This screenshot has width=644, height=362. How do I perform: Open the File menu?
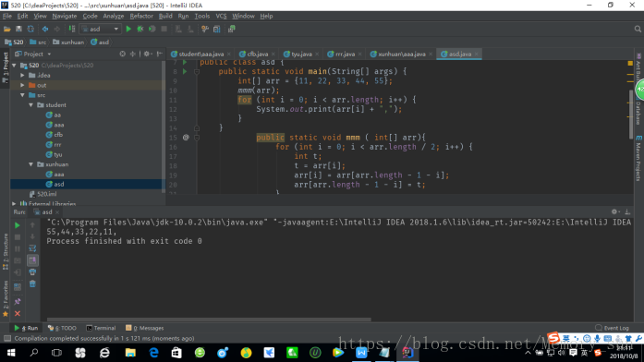[x=7, y=16]
